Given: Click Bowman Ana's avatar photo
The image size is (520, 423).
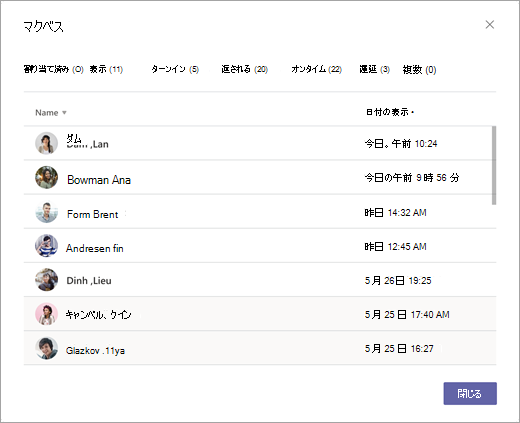Looking at the screenshot, I should [47, 177].
